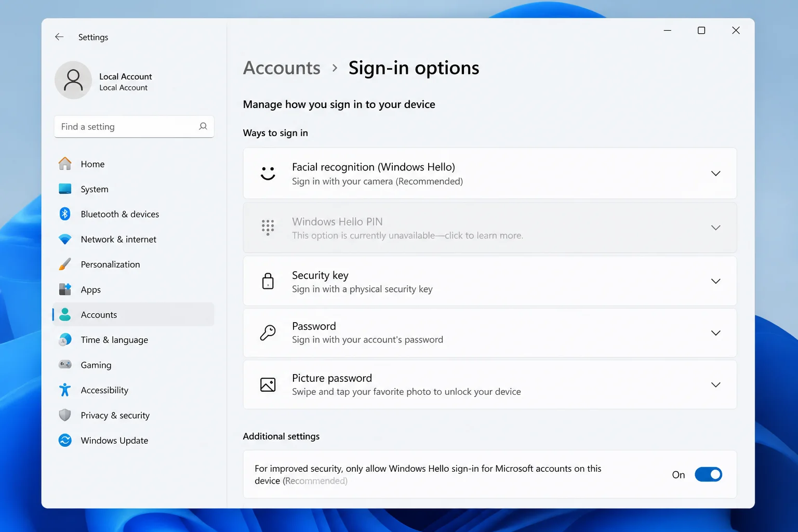Screen dimensions: 798x532
Task: Select Accessibility label in sidebar
Action: (x=104, y=390)
